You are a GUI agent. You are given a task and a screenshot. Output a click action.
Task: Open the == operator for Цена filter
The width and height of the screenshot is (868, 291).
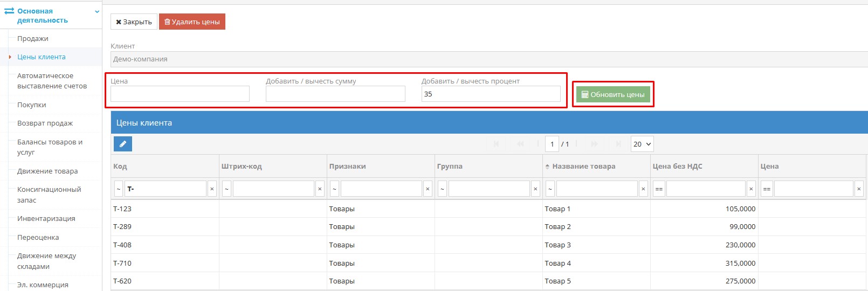(x=766, y=189)
